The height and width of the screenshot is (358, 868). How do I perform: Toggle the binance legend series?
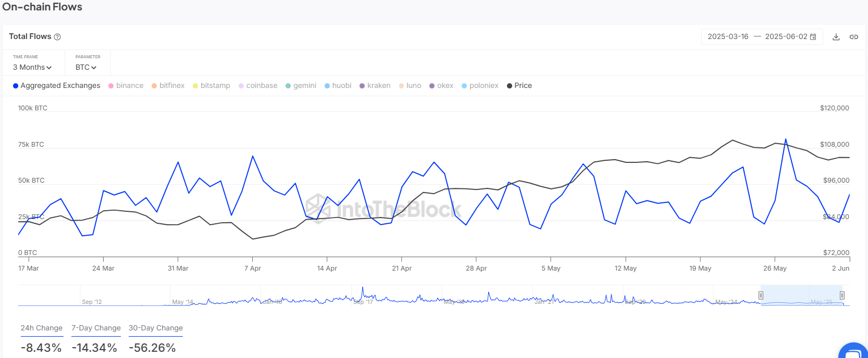click(126, 86)
